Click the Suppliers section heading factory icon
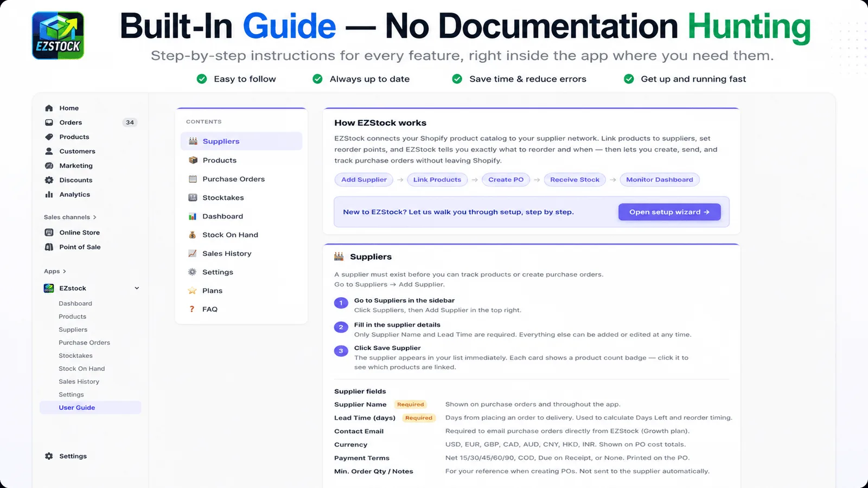868x488 pixels. (x=339, y=256)
